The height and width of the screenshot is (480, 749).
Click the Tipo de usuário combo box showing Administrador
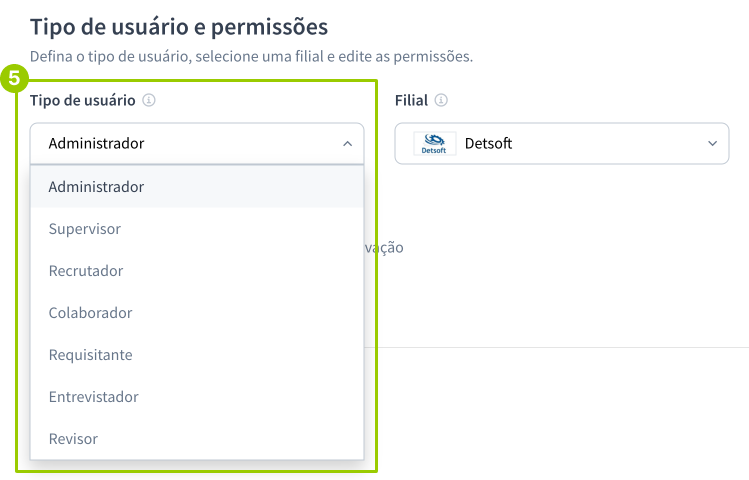[190, 143]
